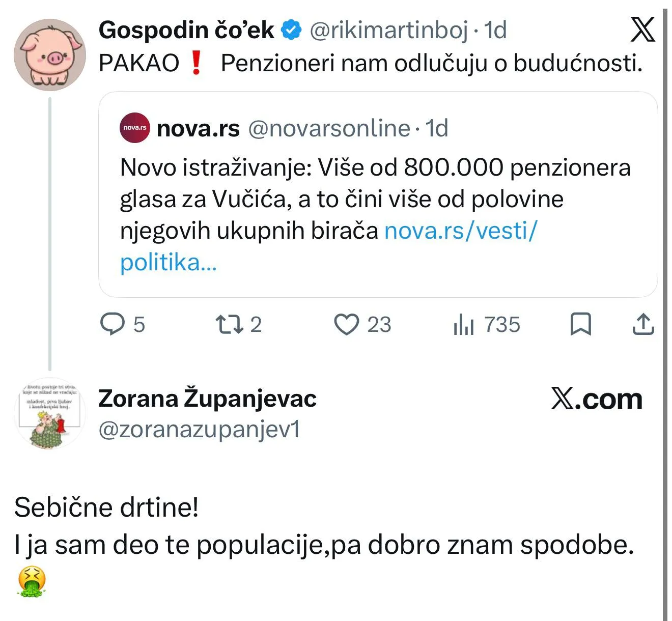The width and height of the screenshot is (672, 621).
Task: Click the X.com watermark text
Action: coord(597,399)
